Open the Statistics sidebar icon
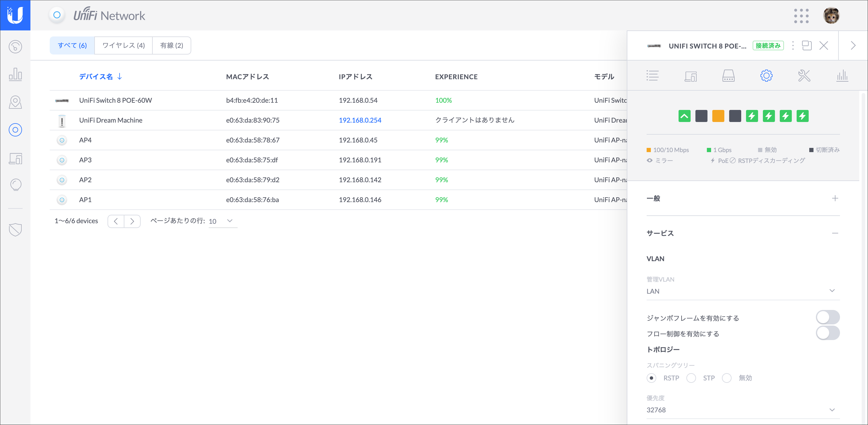 pyautogui.click(x=15, y=74)
